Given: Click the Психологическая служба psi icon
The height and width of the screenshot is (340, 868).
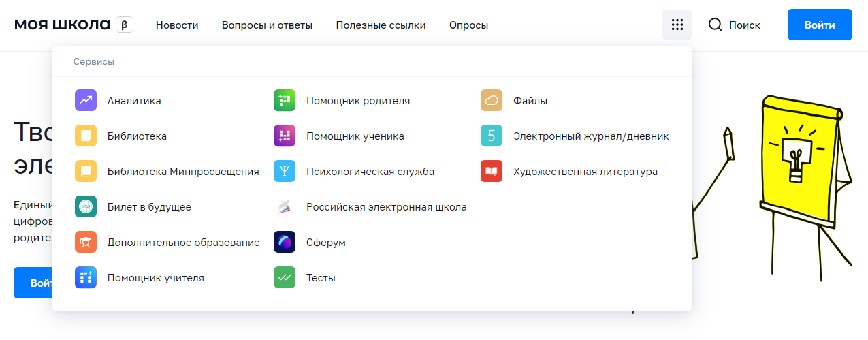Looking at the screenshot, I should click(x=285, y=172).
